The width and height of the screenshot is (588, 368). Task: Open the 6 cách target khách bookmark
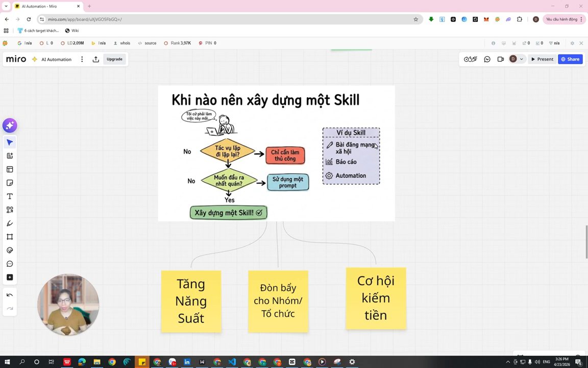[x=38, y=31]
